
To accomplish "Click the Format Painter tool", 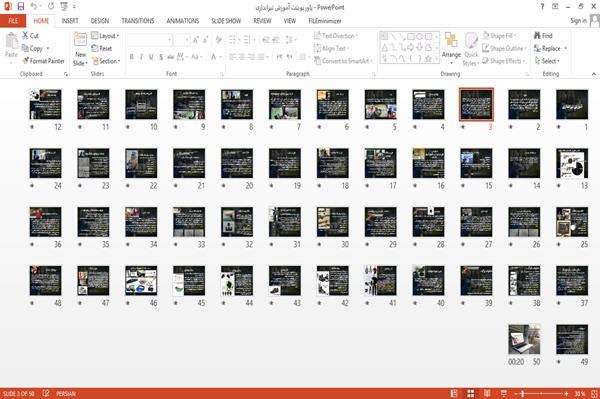I will click(x=43, y=61).
